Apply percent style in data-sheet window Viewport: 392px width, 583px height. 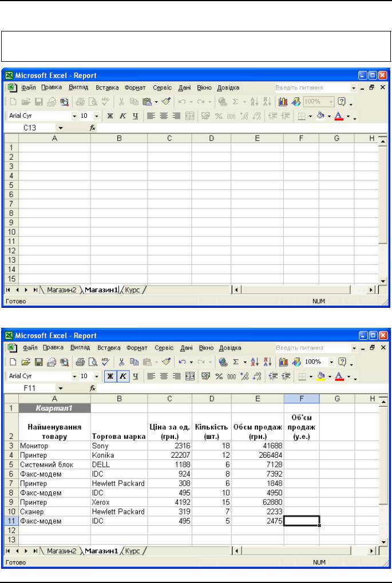click(x=219, y=376)
